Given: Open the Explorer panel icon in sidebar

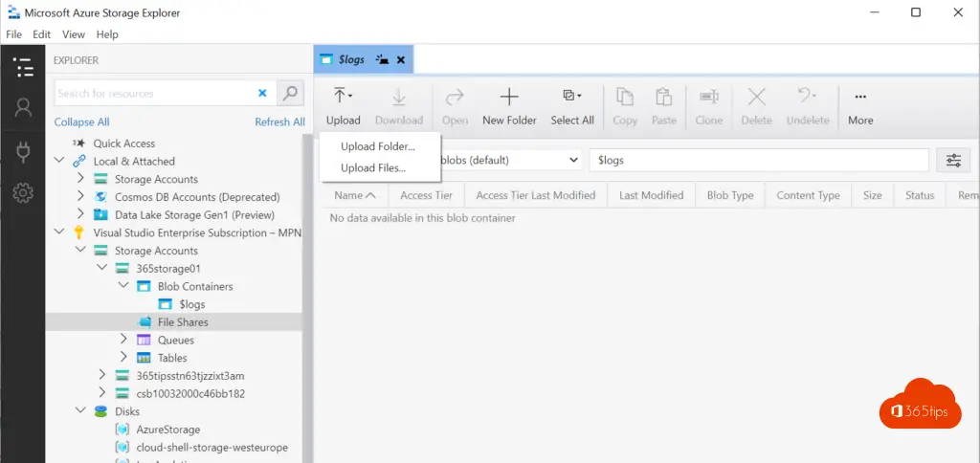Looking at the screenshot, I should pos(23,67).
